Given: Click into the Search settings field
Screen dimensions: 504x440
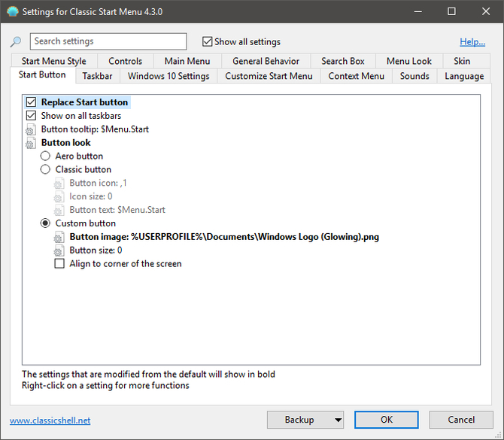Looking at the screenshot, I should click(x=108, y=41).
